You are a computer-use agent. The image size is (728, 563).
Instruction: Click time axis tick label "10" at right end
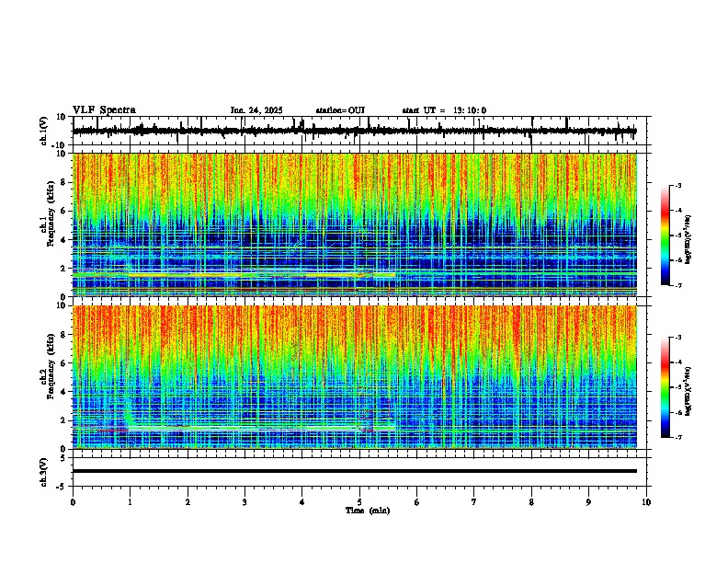pos(646,502)
